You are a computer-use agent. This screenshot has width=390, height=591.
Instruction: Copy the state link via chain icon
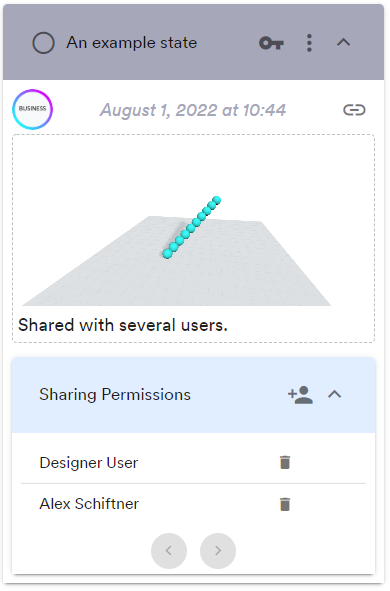click(354, 110)
